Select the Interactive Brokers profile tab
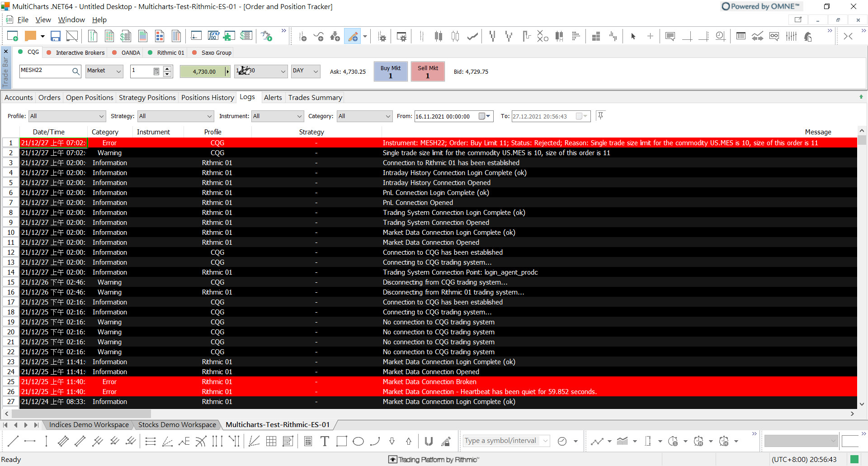868x466 pixels. tap(76, 52)
